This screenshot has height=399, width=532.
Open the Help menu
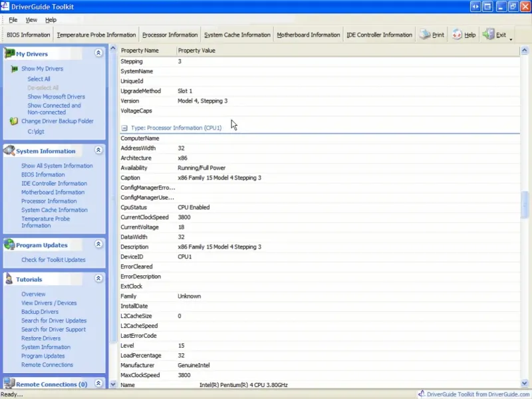coord(51,20)
